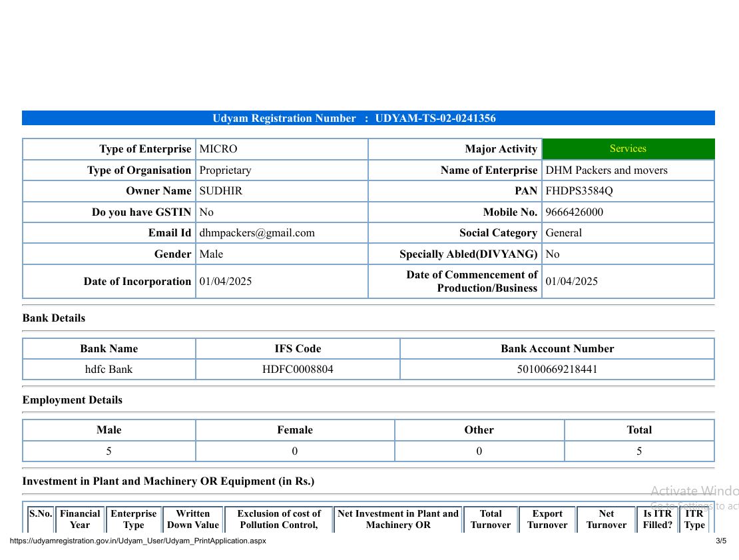Click the Bank Details section heading
The width and height of the screenshot is (739, 560).
pyautogui.click(x=54, y=318)
